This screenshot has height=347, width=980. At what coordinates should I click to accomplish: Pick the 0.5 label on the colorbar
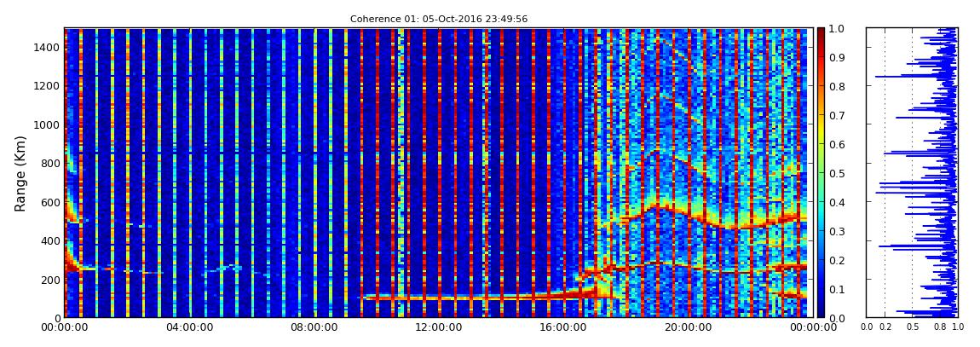[837, 173]
